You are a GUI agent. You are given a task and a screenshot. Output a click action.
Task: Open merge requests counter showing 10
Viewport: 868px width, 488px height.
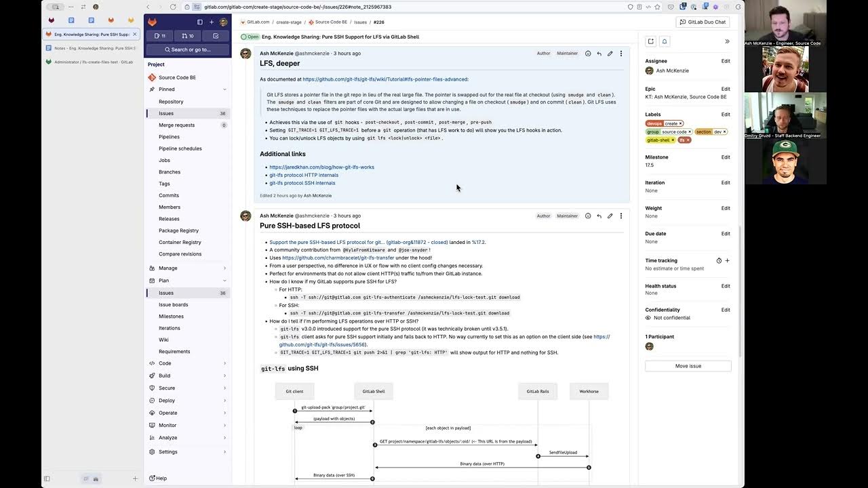click(188, 36)
